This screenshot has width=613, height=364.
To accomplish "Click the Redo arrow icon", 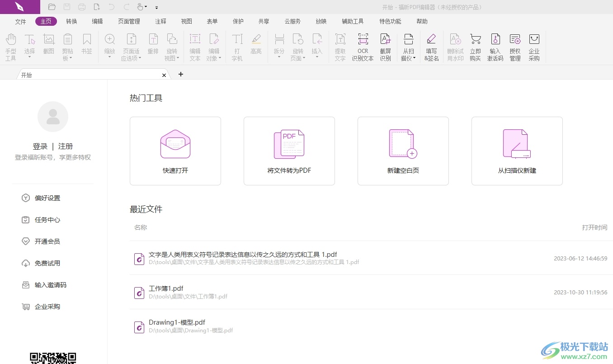I will tap(127, 7).
